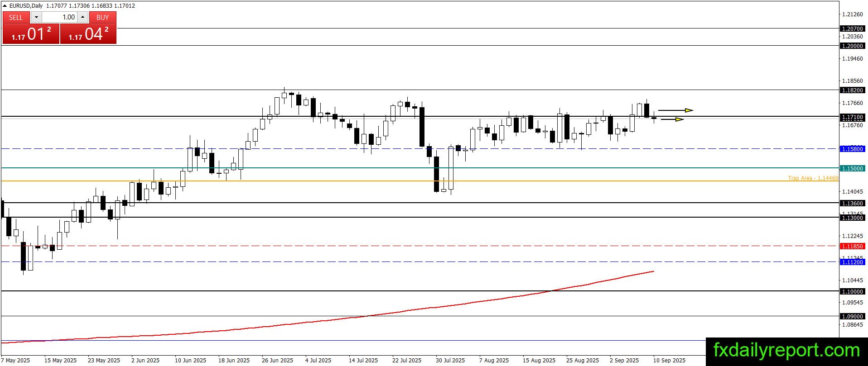Click the 1.19460 price scale value
Screen dimensions: 868x366
pyautogui.click(x=852, y=59)
